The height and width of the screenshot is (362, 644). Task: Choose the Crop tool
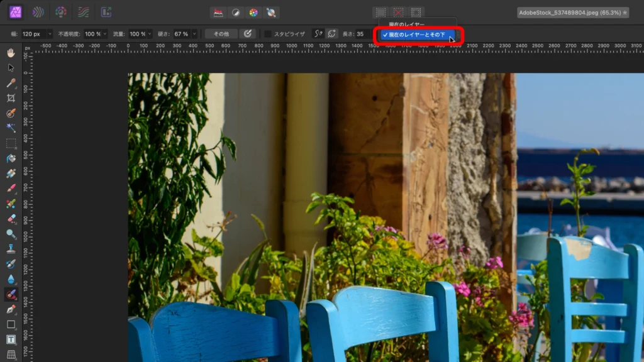[x=11, y=98]
